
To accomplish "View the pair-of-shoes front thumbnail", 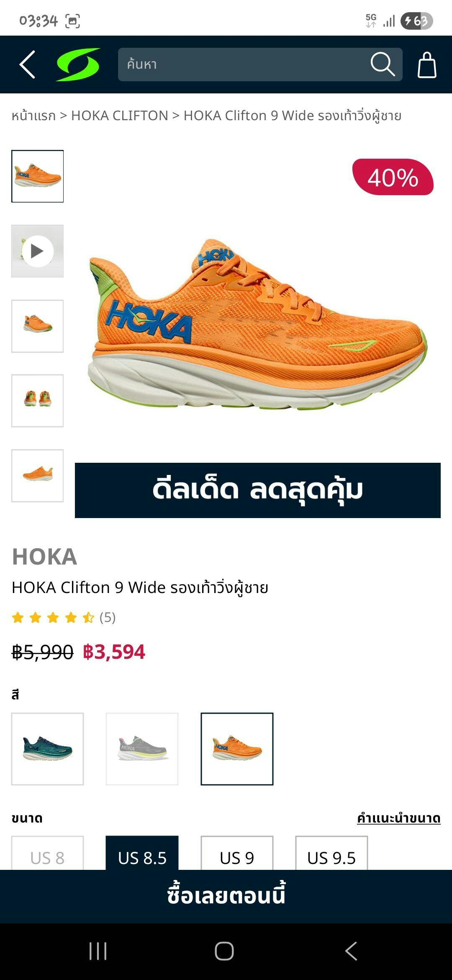I will (38, 401).
